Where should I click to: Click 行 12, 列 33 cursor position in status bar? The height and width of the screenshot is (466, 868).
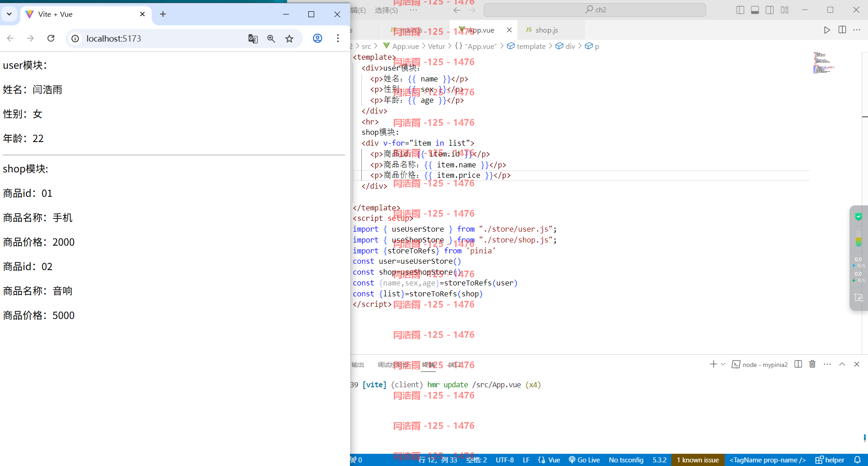438,460
